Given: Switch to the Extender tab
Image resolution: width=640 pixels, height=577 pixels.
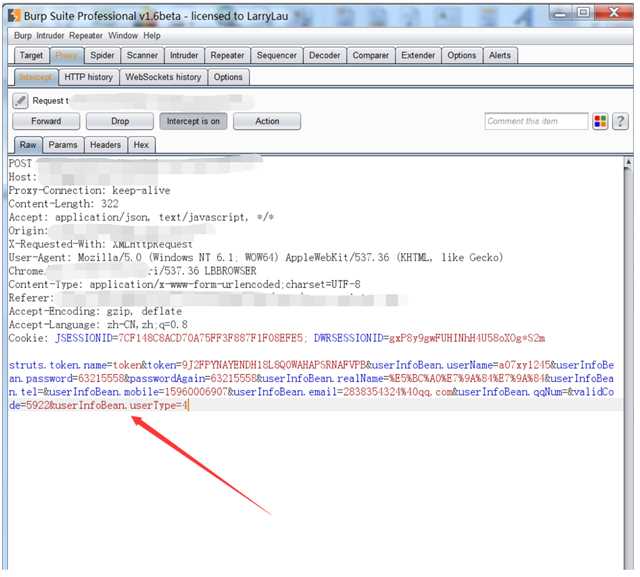Looking at the screenshot, I should click(418, 55).
